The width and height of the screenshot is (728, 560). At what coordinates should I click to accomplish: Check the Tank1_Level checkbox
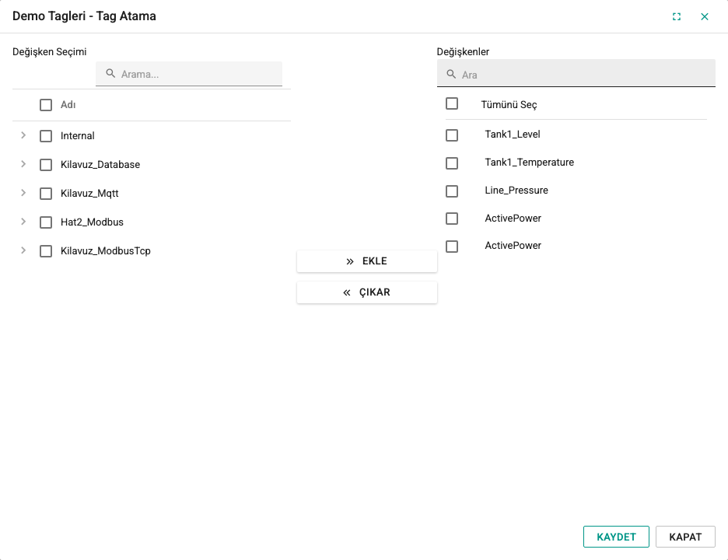(452, 135)
